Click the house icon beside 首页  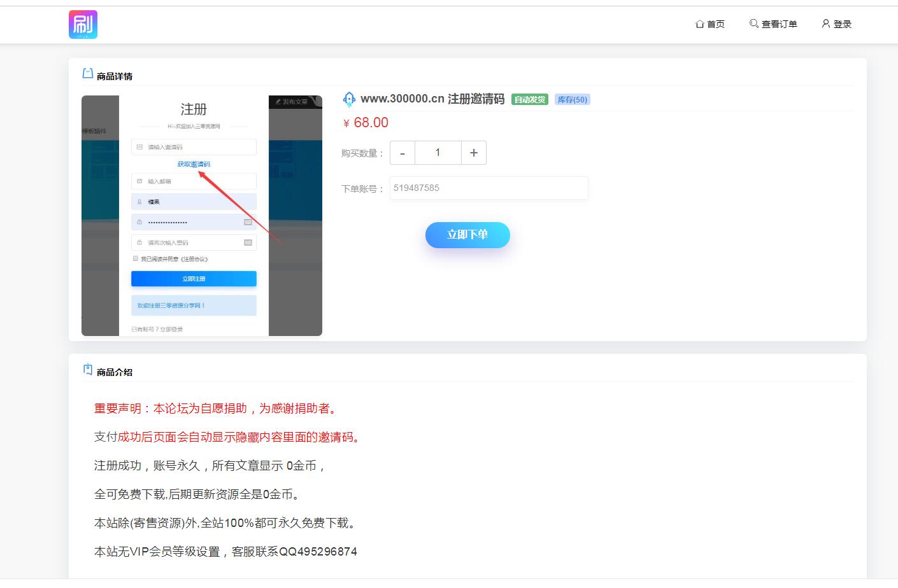[x=699, y=24]
